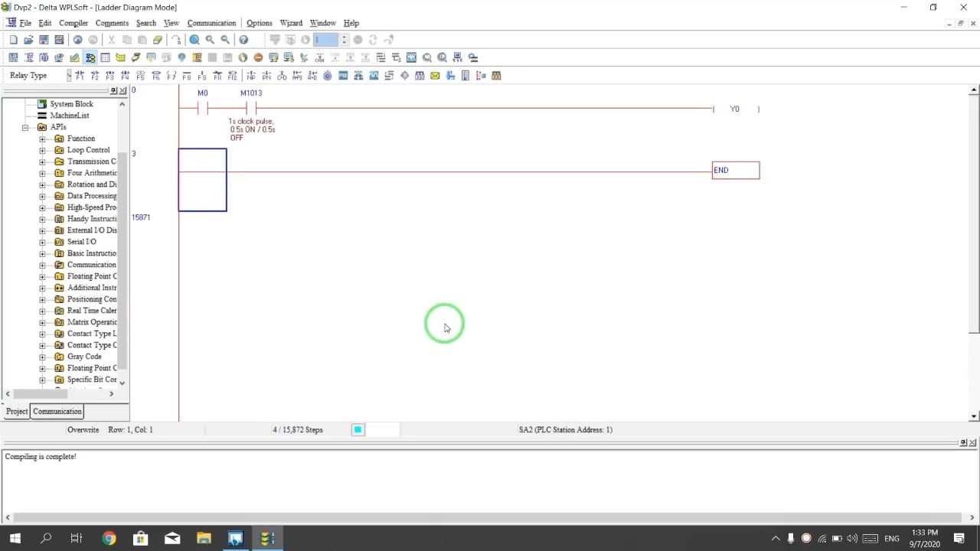The width and height of the screenshot is (980, 551).
Task: Open the File menu
Action: (x=25, y=23)
